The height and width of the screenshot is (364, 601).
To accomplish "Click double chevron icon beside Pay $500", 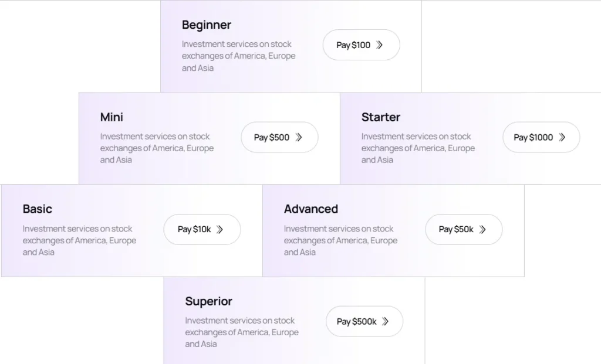I will tap(299, 137).
